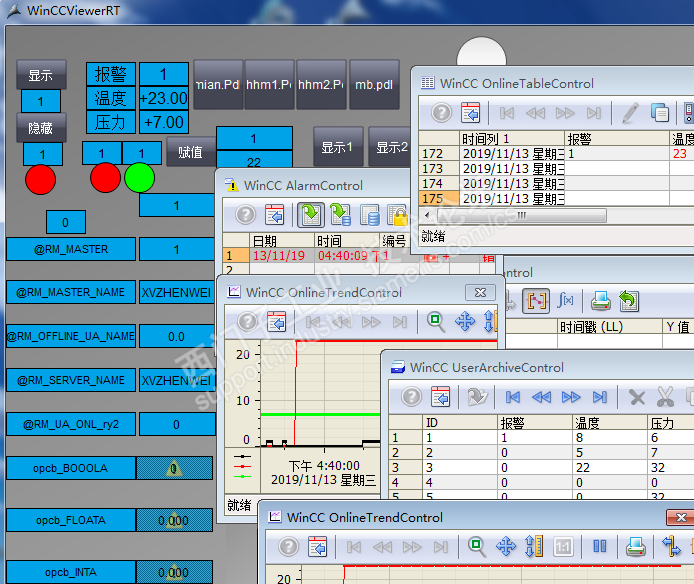
Task: Select zoom area tool in bottom OnlineTrendControl
Action: pyautogui.click(x=477, y=547)
